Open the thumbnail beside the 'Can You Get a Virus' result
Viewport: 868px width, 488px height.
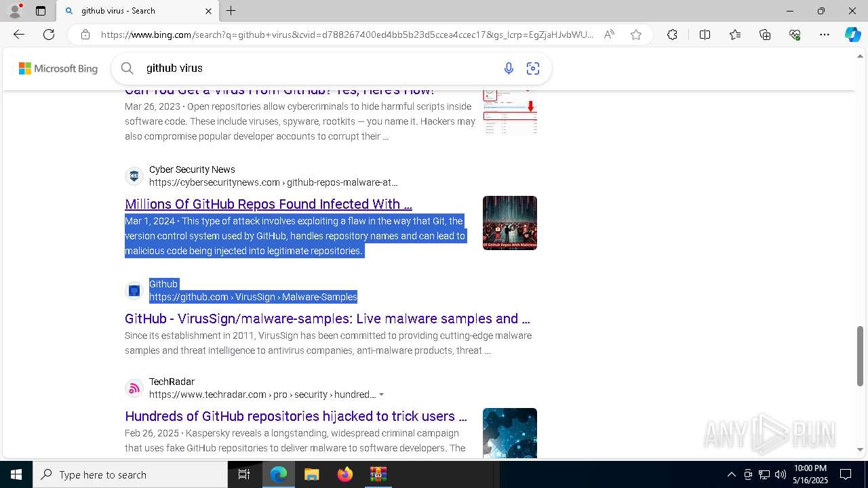[510, 113]
